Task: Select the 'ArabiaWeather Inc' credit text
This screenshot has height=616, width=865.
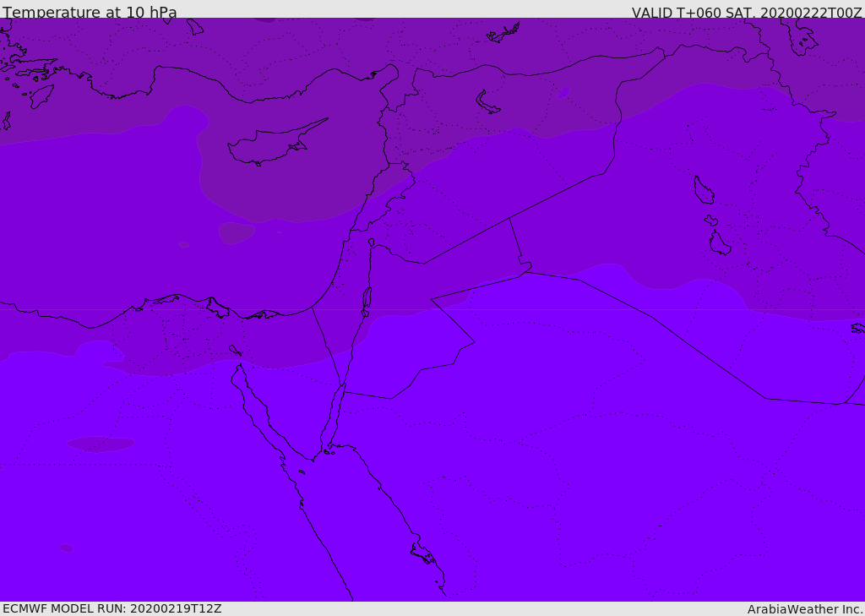Action: [x=804, y=609]
